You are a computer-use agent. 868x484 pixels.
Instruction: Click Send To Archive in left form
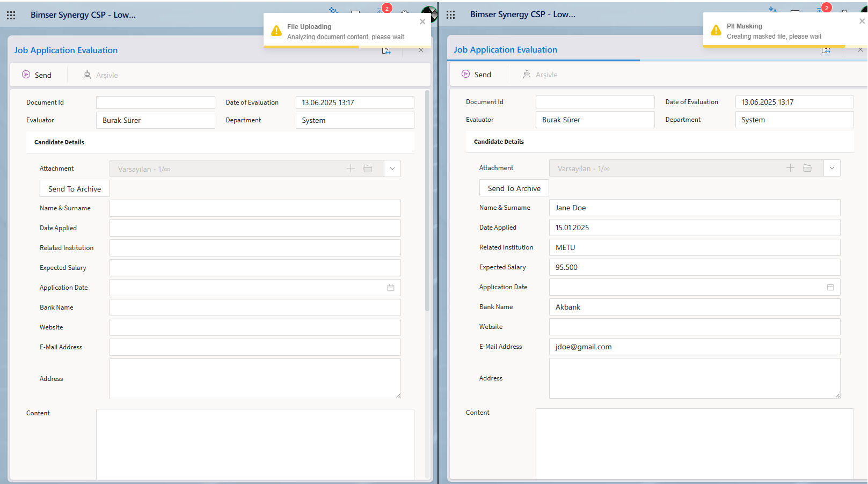75,189
